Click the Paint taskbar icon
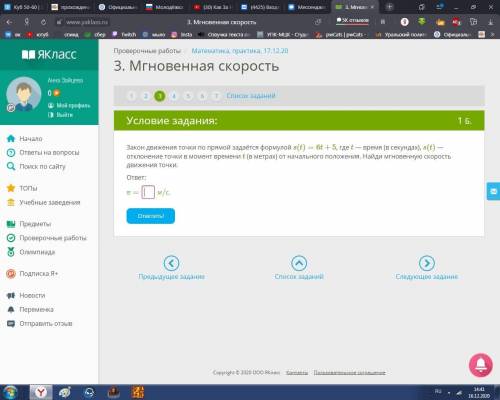The image size is (500, 400). click(x=65, y=392)
